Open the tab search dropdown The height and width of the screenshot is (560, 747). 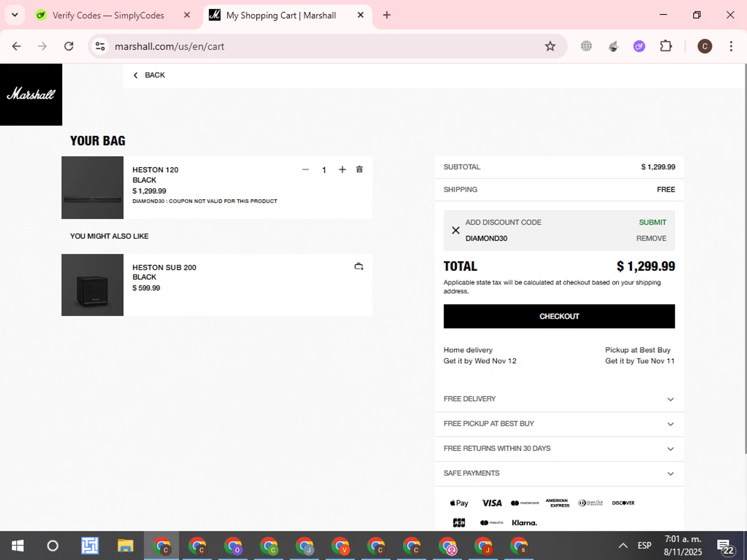pyautogui.click(x=15, y=15)
